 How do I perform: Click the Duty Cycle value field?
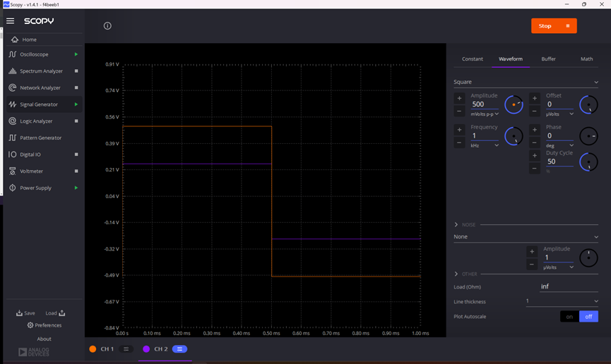click(559, 162)
